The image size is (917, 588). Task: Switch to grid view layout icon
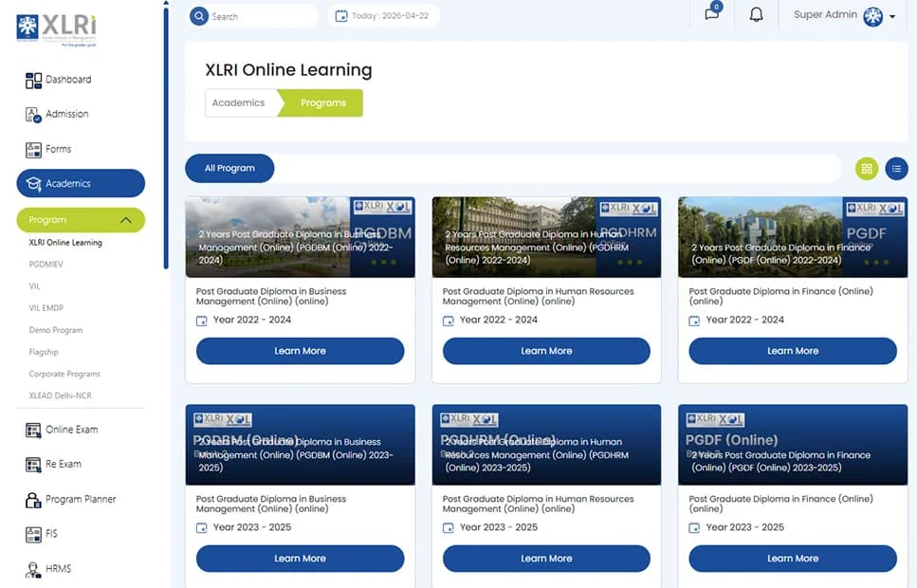pos(867,169)
